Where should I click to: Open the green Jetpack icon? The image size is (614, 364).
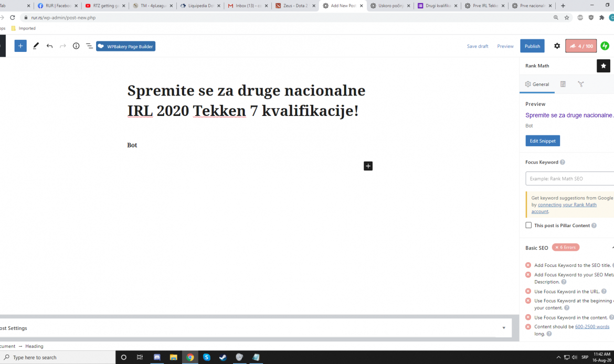[605, 46]
